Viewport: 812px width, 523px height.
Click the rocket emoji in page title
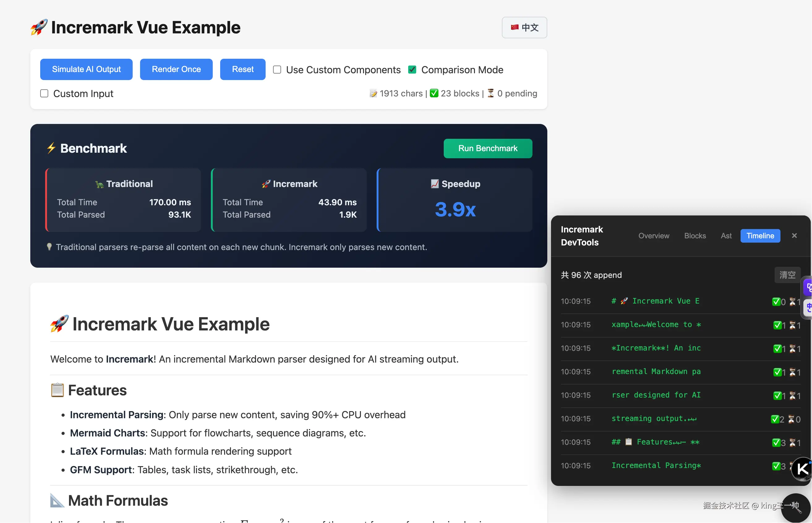(39, 27)
